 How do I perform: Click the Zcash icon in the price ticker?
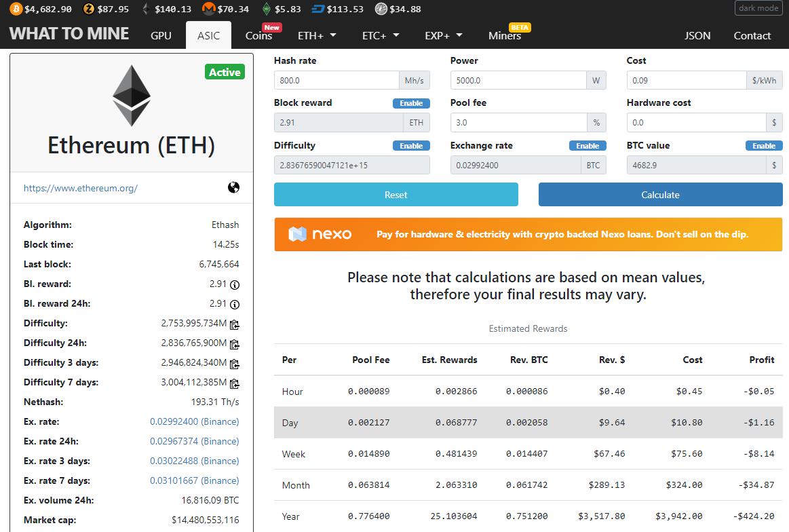point(89,9)
